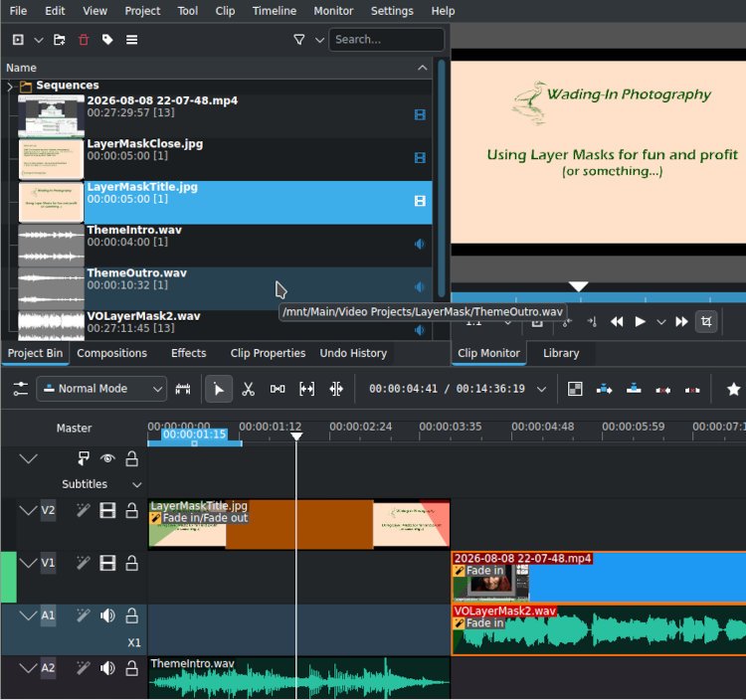The image size is (746, 700).
Task: Play the clip in the monitor
Action: click(640, 322)
